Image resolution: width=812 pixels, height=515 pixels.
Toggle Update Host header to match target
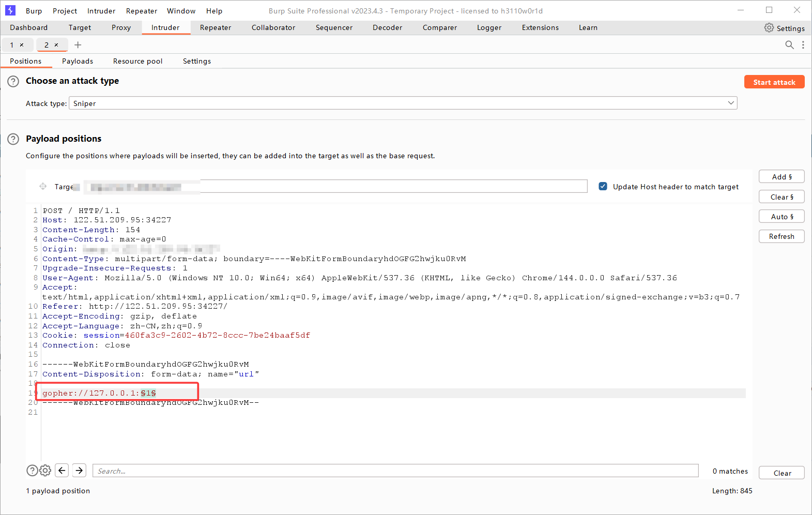click(x=603, y=186)
